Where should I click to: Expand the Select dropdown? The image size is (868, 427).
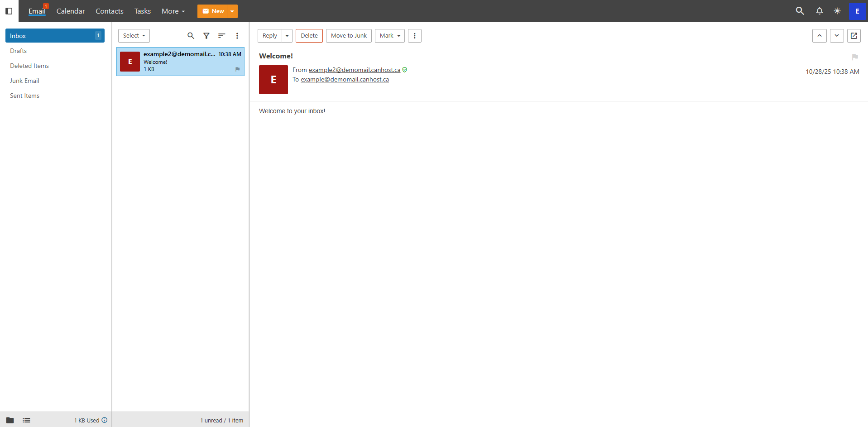coord(134,36)
